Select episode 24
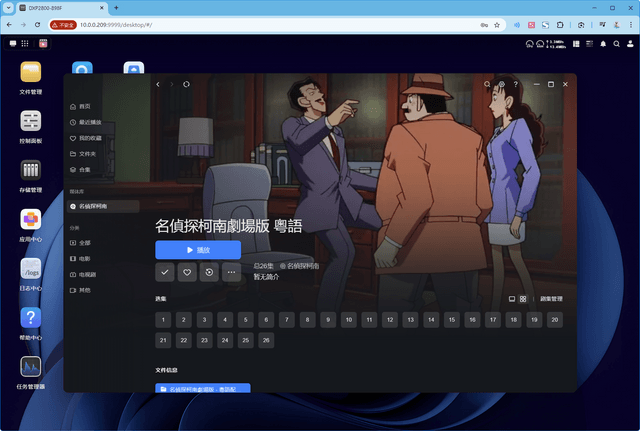Viewport: 640px width, 431px height. 225,340
